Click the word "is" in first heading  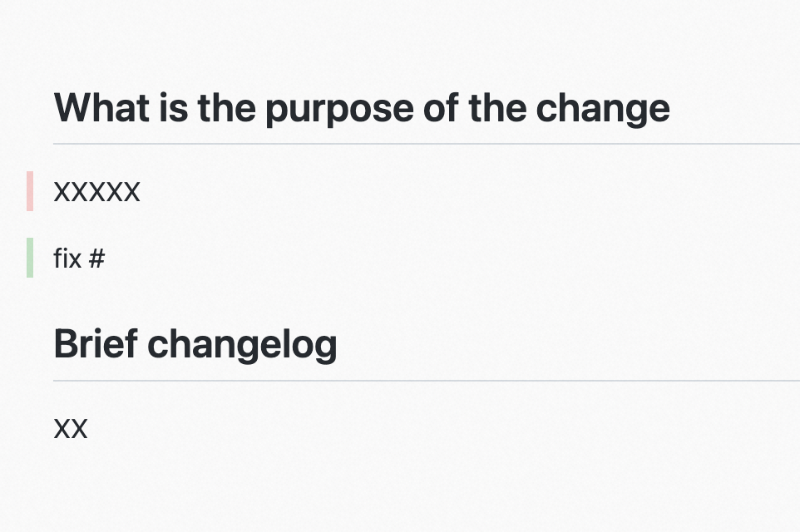[x=174, y=107]
